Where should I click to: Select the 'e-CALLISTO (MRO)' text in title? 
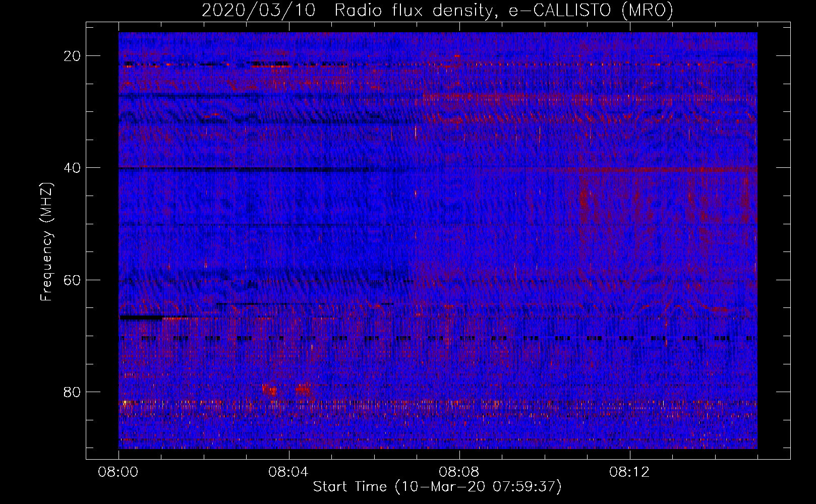pos(591,10)
